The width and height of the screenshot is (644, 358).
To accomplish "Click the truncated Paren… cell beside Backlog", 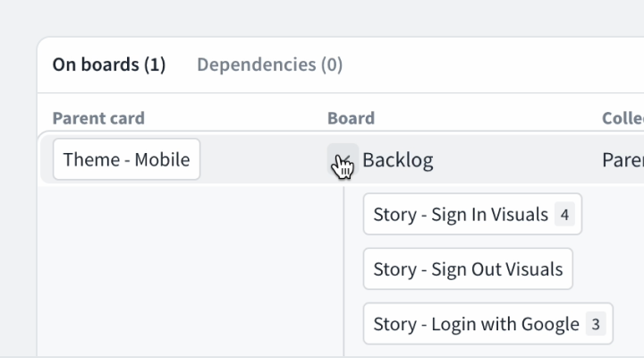I will [x=623, y=160].
